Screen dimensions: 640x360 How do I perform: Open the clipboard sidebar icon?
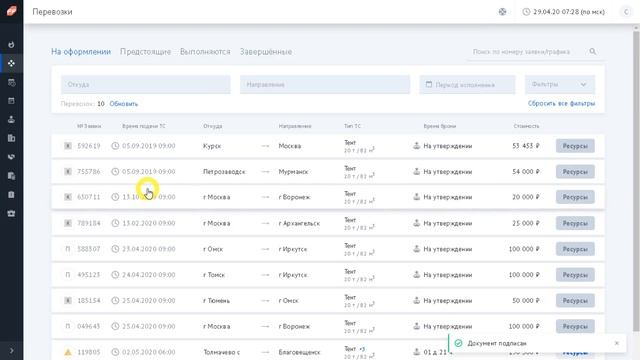[11, 195]
